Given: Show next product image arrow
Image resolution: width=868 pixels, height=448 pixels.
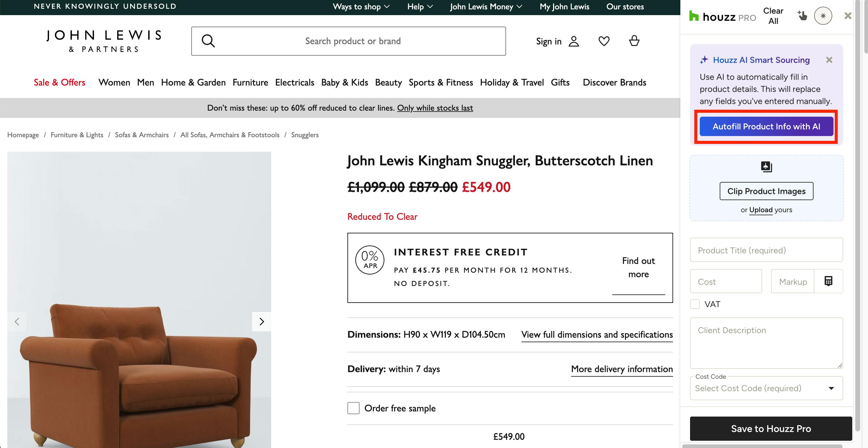Looking at the screenshot, I should click(x=261, y=321).
